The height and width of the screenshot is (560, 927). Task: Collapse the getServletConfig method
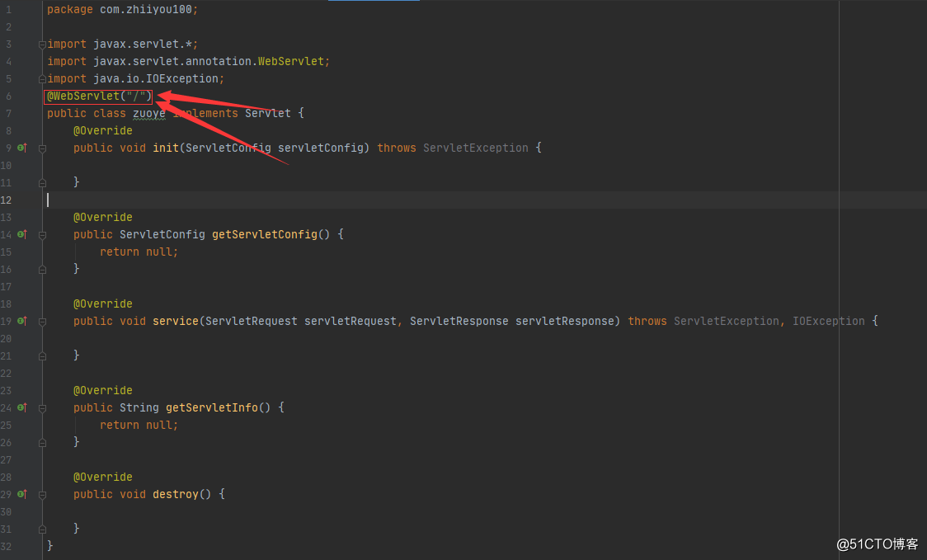click(42, 235)
